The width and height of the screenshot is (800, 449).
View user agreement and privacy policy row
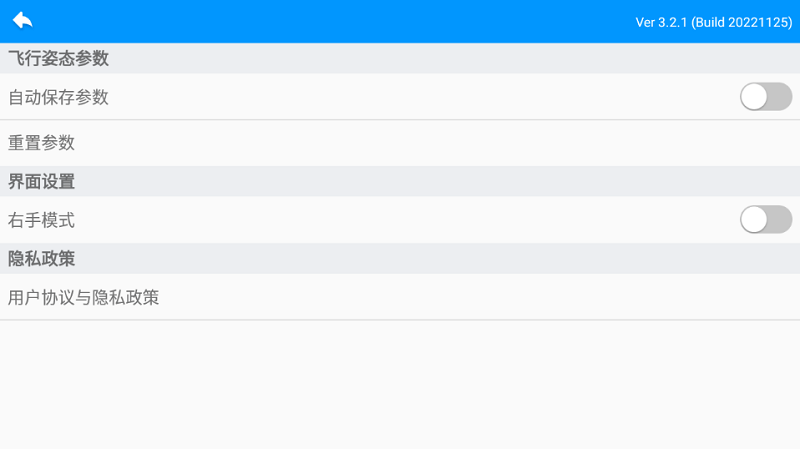pos(400,297)
